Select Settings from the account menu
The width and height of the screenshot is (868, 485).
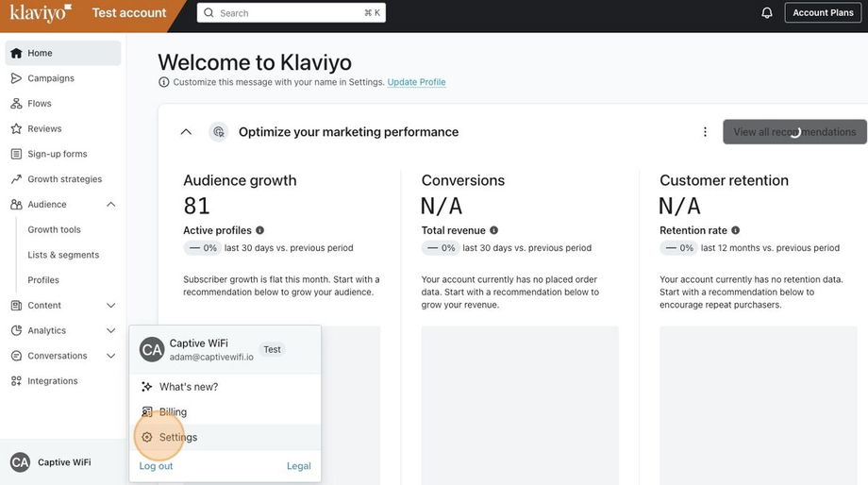177,438
